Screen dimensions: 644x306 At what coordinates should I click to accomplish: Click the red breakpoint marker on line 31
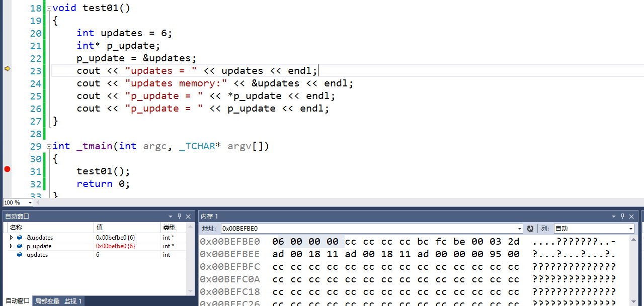(7, 169)
